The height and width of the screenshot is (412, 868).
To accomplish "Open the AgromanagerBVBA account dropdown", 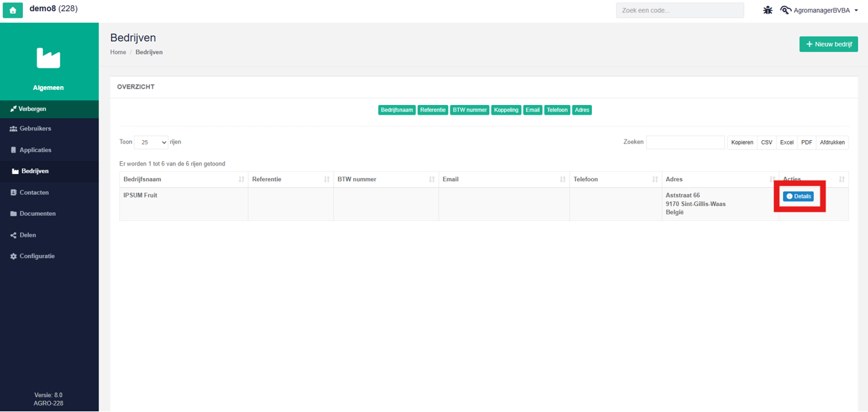I will tap(826, 10).
